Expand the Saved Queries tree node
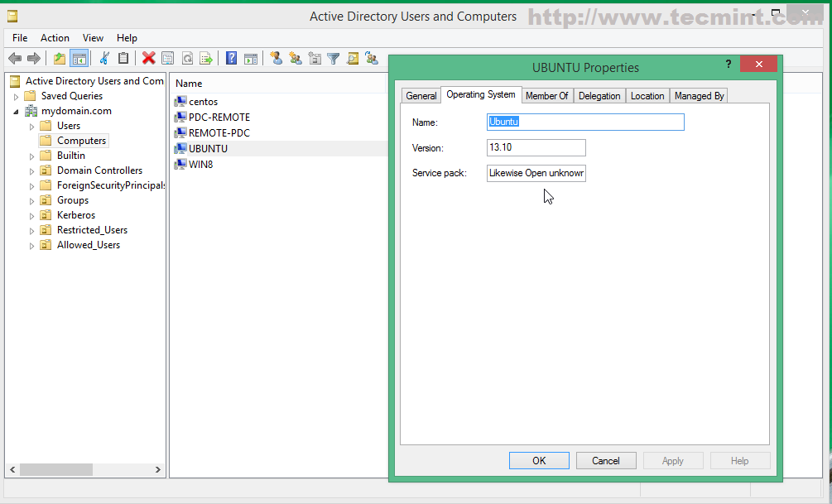This screenshot has height=504, width=832. (x=16, y=96)
